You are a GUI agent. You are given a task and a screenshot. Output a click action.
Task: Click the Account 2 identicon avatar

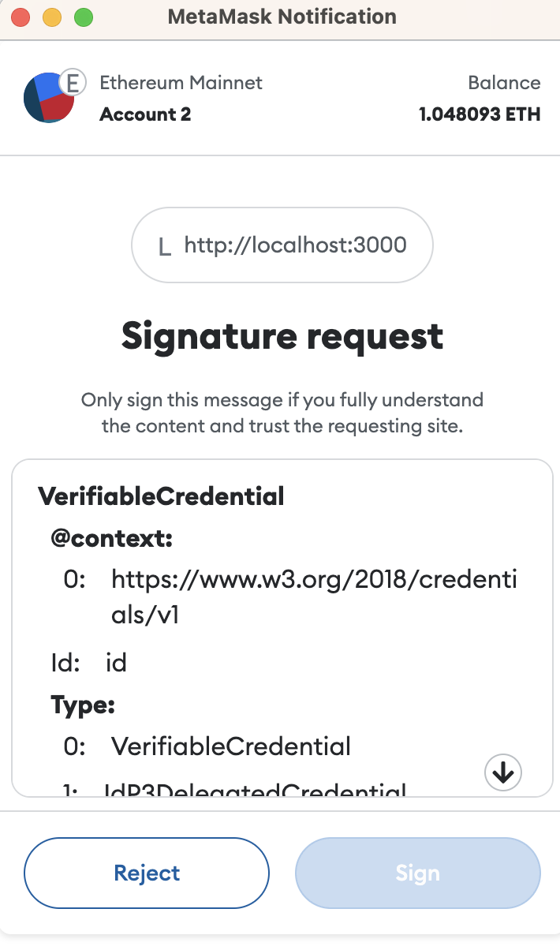[49, 98]
